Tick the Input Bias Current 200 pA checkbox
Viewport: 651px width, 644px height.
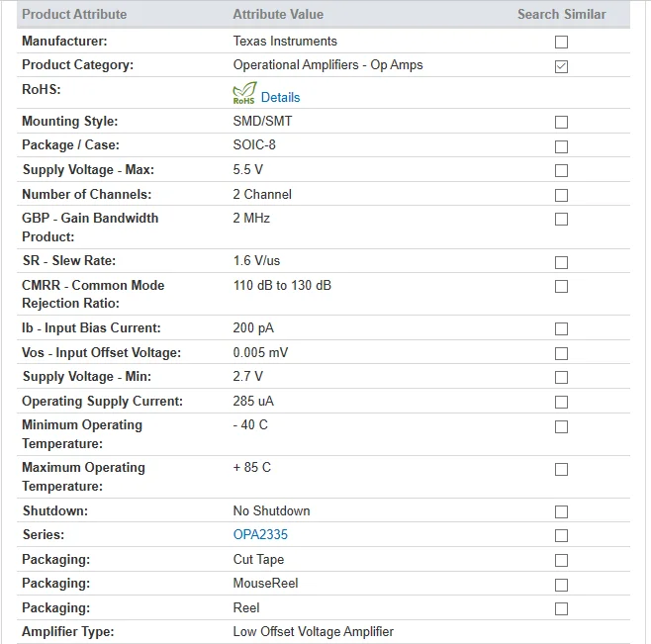[561, 328]
